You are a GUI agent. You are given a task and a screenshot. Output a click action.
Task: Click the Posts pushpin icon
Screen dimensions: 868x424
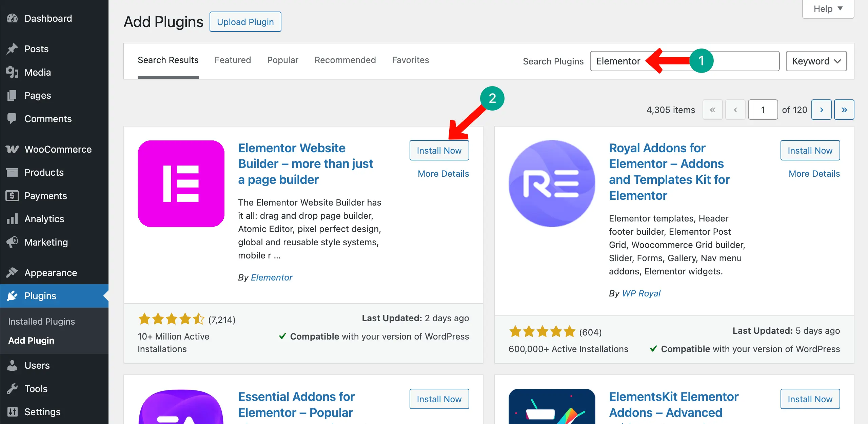click(12, 49)
